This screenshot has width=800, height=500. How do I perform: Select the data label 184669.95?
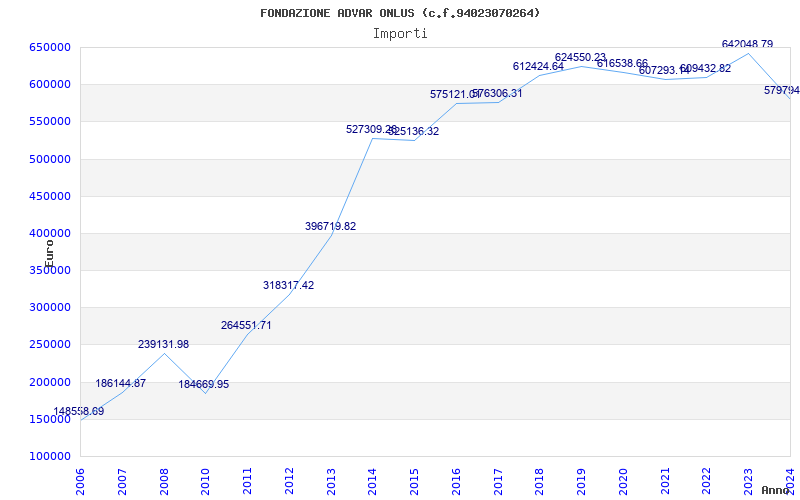click(204, 384)
